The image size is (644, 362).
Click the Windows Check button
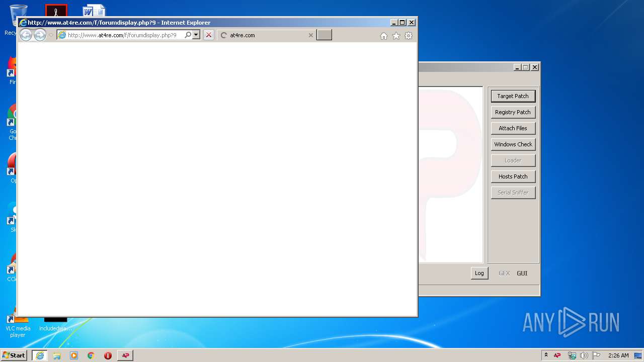[x=513, y=144]
